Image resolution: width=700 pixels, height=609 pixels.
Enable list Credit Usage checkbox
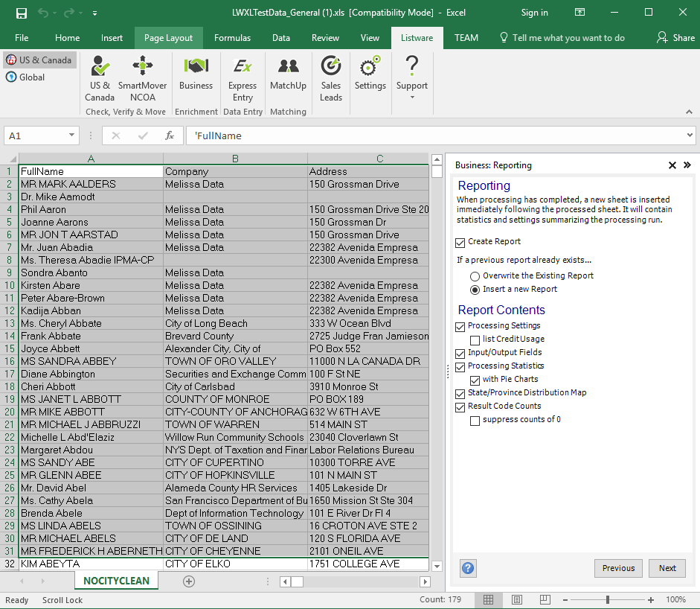coord(475,339)
